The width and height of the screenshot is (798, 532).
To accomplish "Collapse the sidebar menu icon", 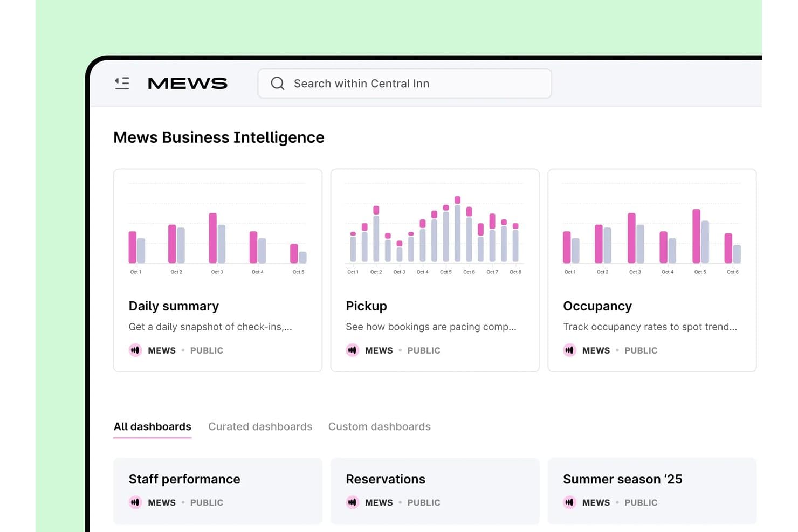I will 122,84.
